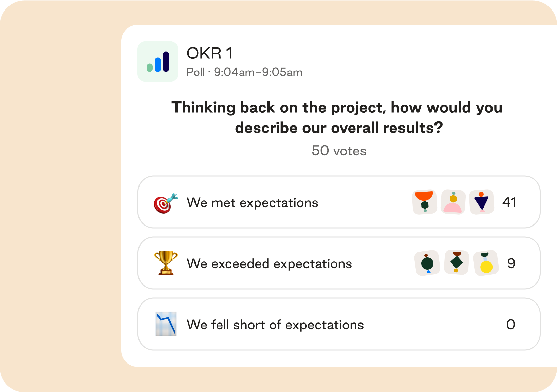Click the poll bar-chart icon

tap(158, 62)
